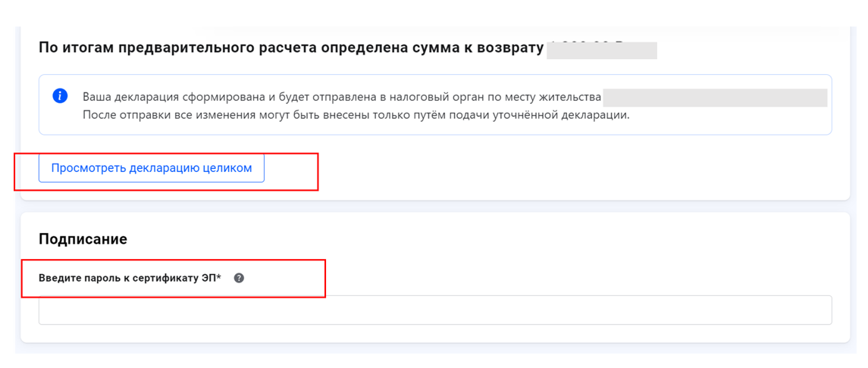Open 'Просмотреть декларацию целиком' button
868x368 pixels.
pos(152,168)
